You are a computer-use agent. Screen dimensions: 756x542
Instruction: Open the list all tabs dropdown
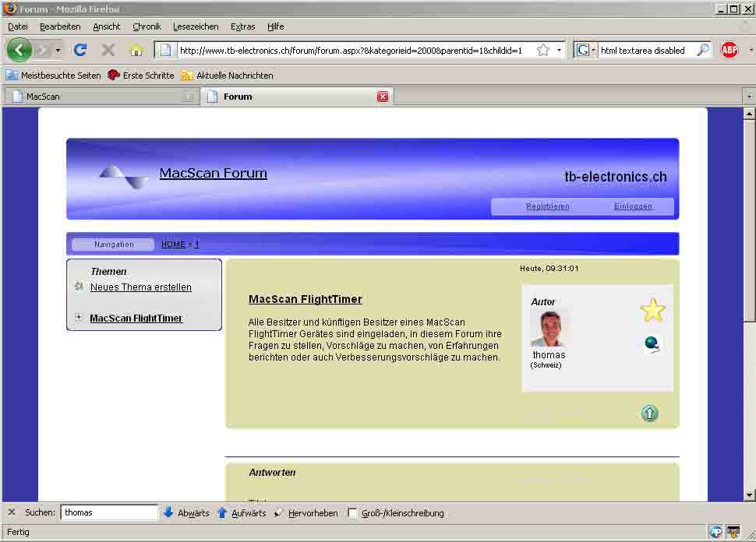tap(749, 97)
